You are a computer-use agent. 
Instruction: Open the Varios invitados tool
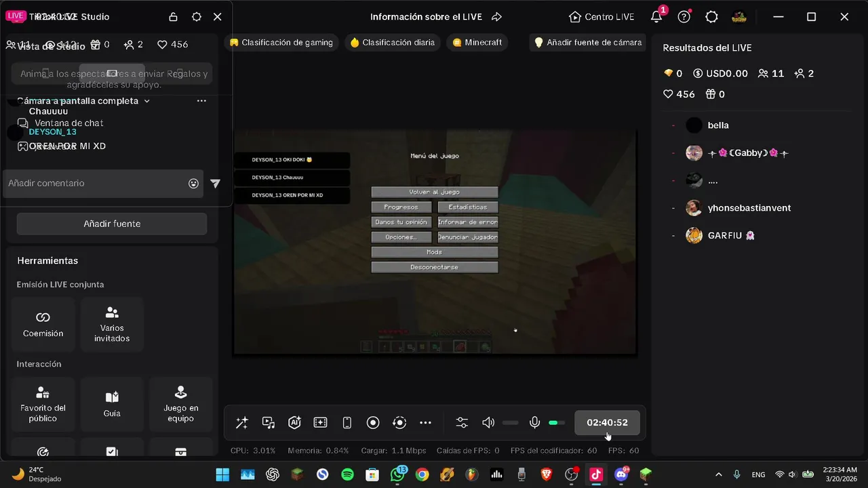point(112,324)
